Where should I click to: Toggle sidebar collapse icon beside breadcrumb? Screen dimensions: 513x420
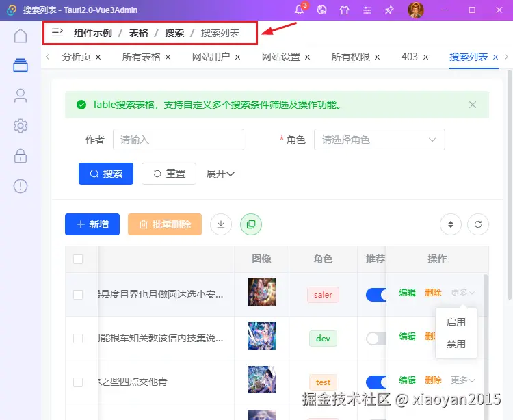[57, 32]
